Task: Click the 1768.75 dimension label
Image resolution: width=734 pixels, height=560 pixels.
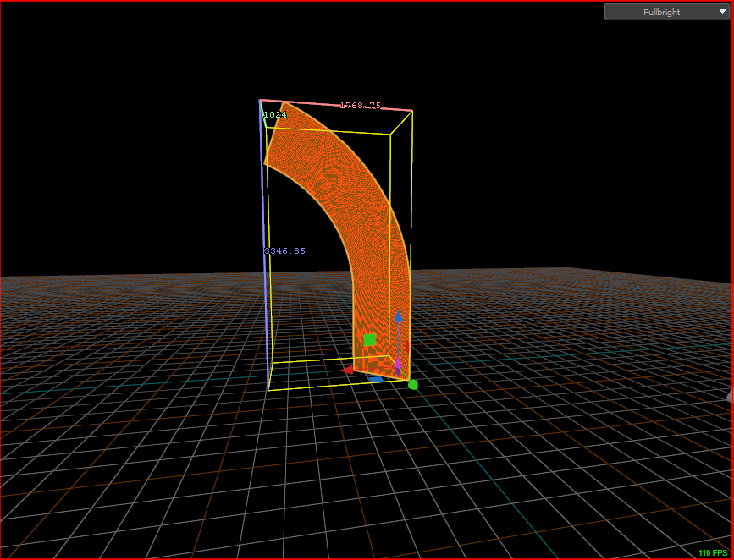Action: pyautogui.click(x=360, y=105)
